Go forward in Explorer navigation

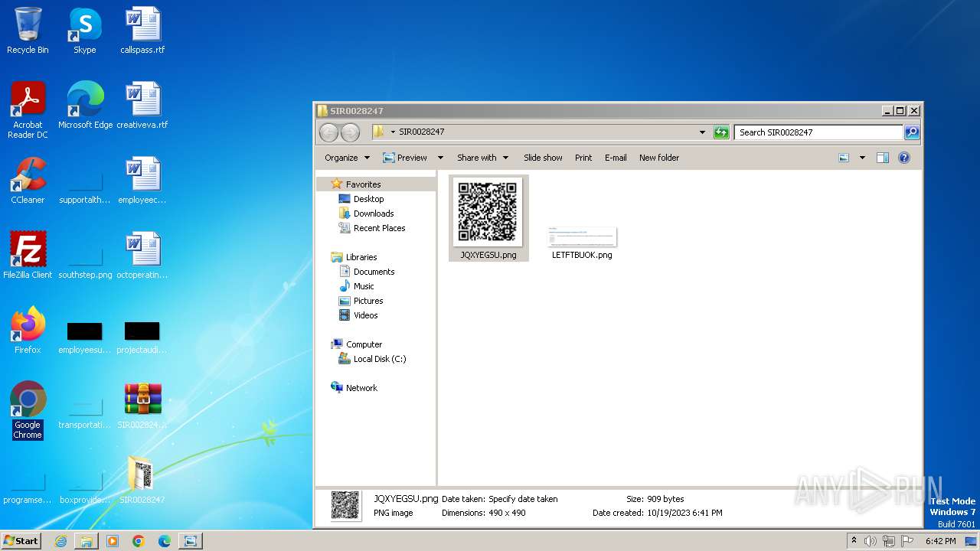pos(350,132)
